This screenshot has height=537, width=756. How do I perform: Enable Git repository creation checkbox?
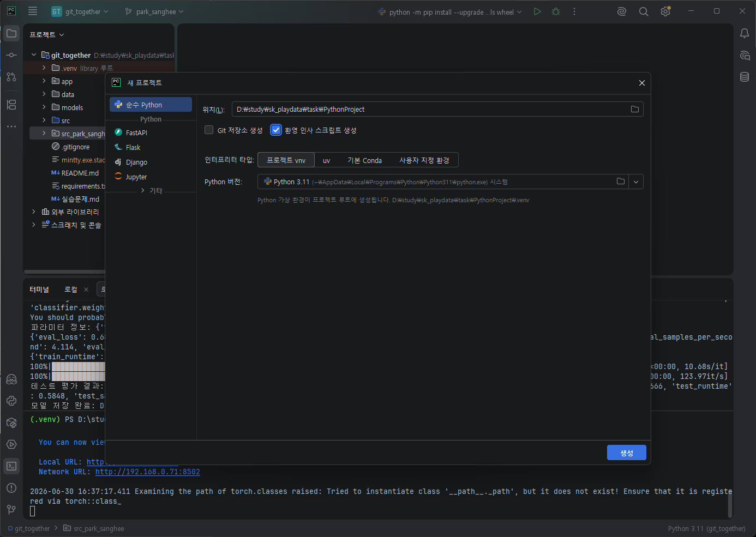point(209,130)
